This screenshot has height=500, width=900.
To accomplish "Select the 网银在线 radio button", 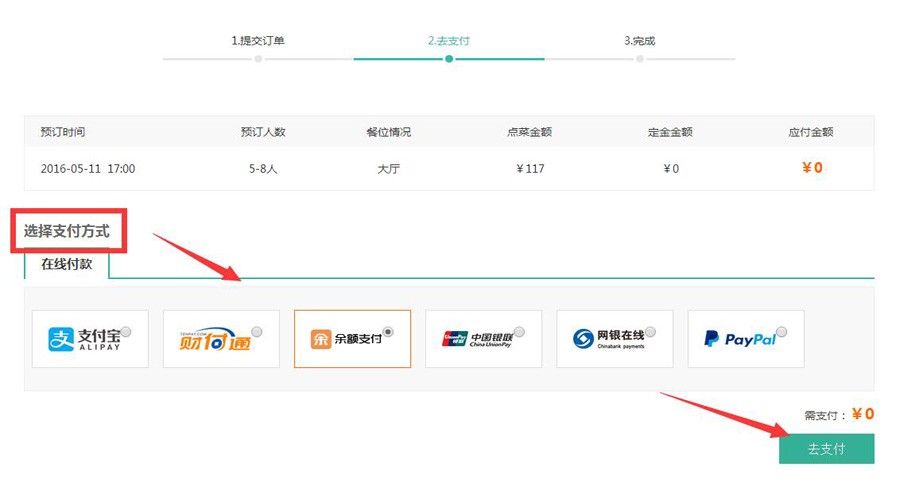I will [650, 332].
